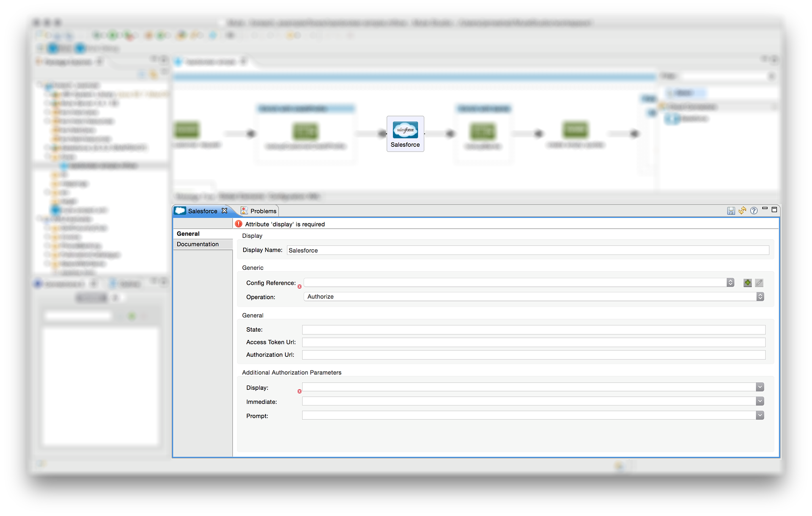Click the Display Name field containing Salesforce
The height and width of the screenshot is (516, 812).
(528, 250)
